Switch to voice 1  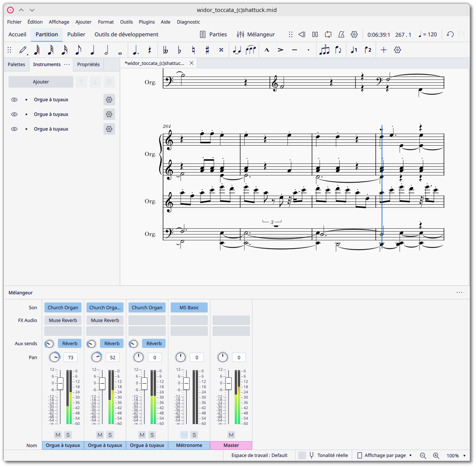354,50
